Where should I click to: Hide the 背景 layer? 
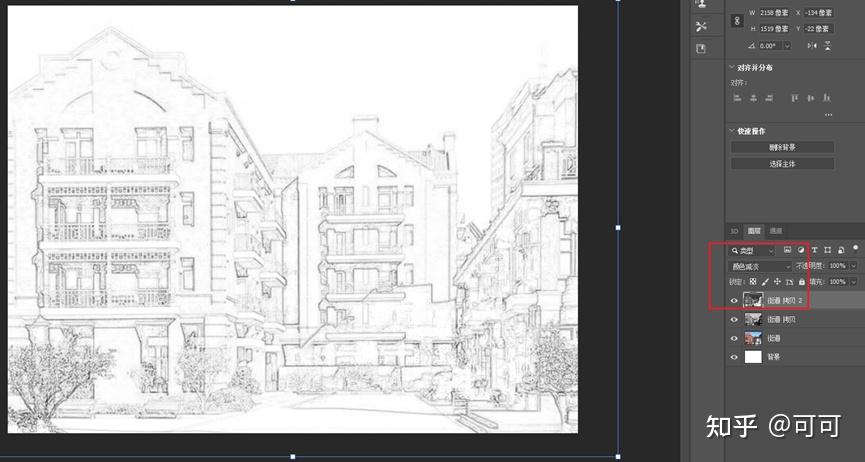point(734,357)
